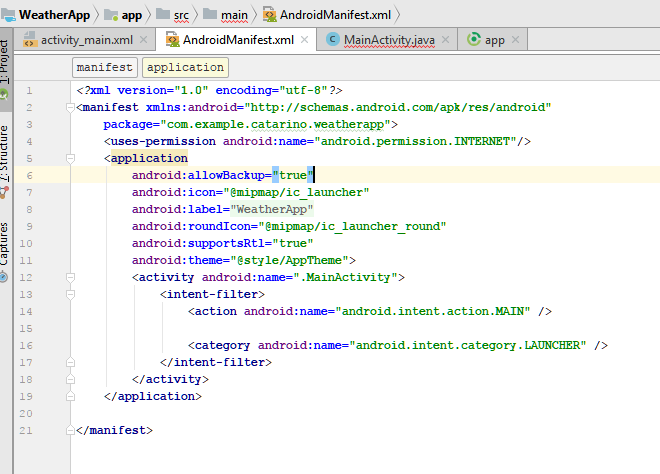
Task: Click the MainActivity.java class icon
Action: click(333, 40)
